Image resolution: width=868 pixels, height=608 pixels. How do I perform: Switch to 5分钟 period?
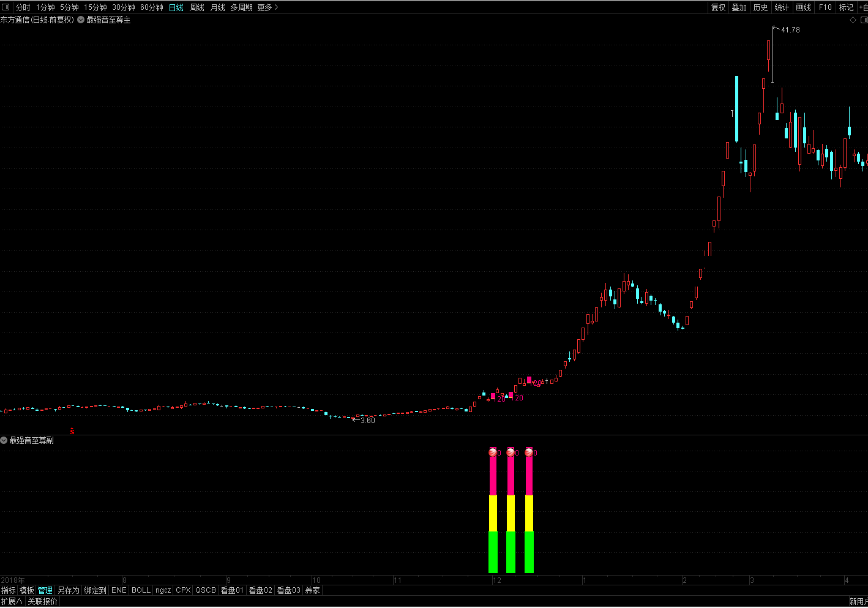69,7
